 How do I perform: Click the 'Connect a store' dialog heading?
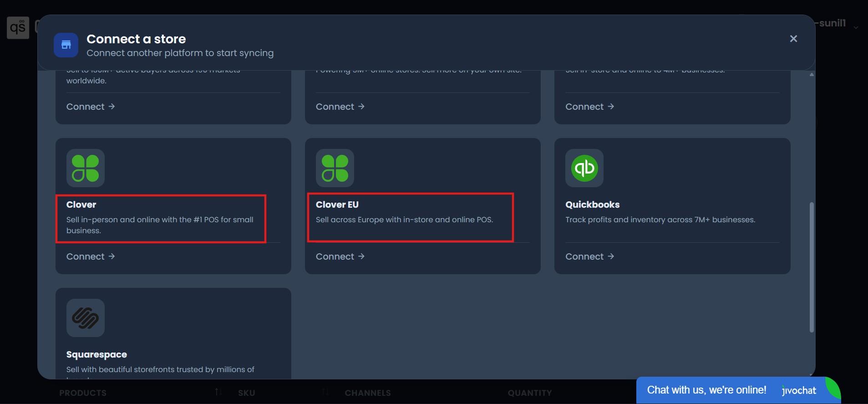coord(136,39)
